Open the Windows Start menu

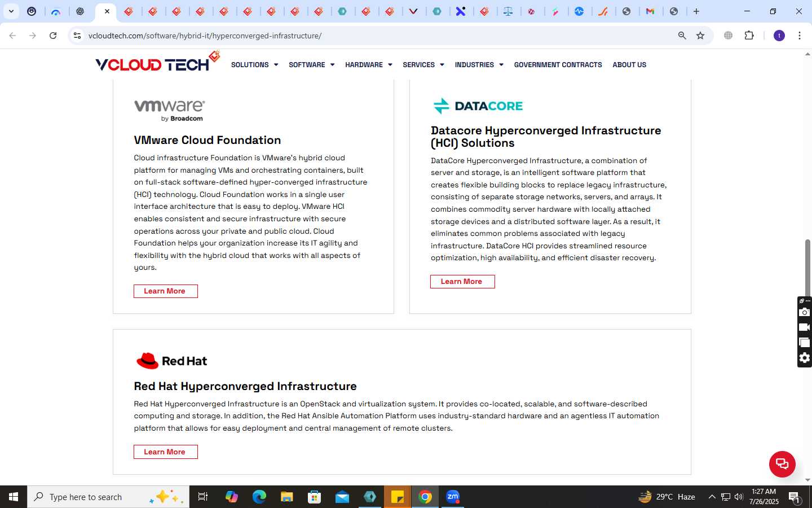tap(14, 497)
